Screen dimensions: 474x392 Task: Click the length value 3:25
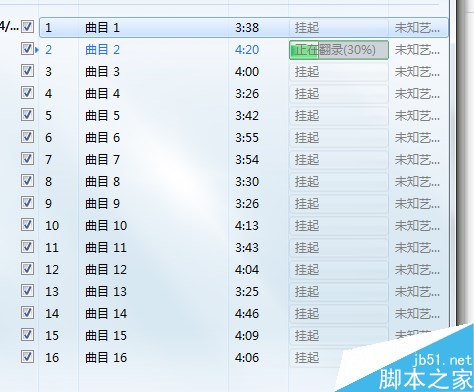(x=247, y=292)
